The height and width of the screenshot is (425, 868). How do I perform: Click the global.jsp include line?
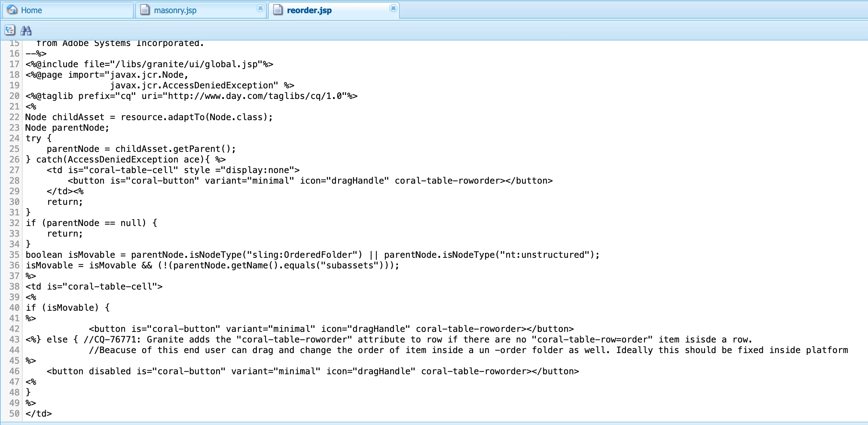click(149, 64)
